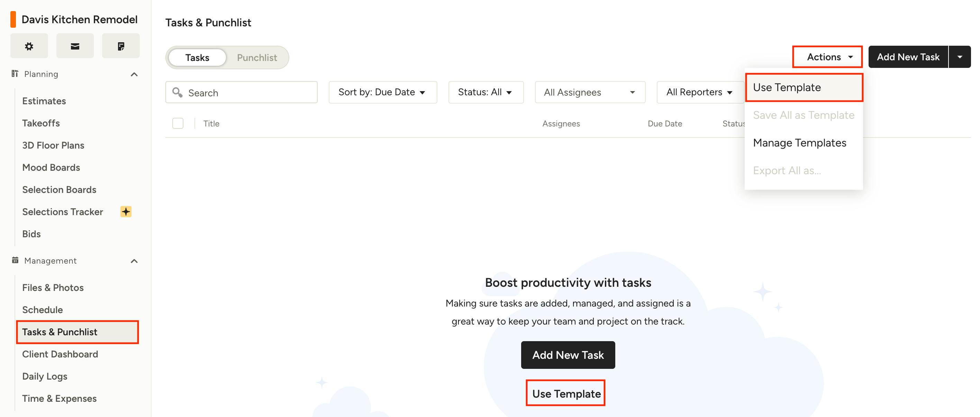Open the Status: All filter dropdown

486,92
